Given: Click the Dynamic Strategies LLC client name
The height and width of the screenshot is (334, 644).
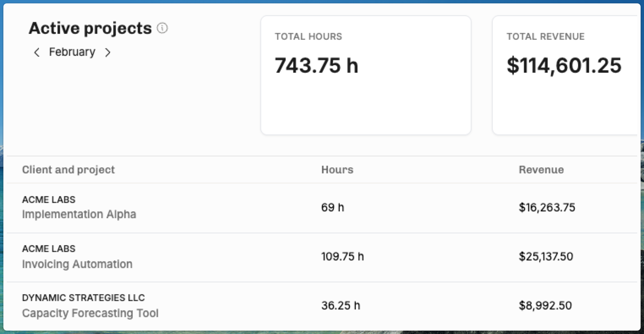Looking at the screenshot, I should coord(83,298).
